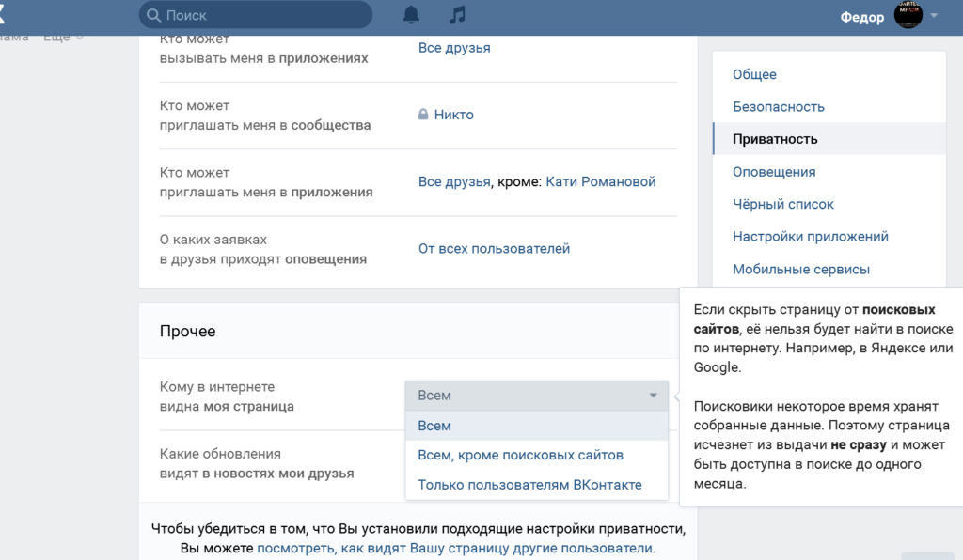
Task: Open Федор's profile avatar
Action: 908,15
